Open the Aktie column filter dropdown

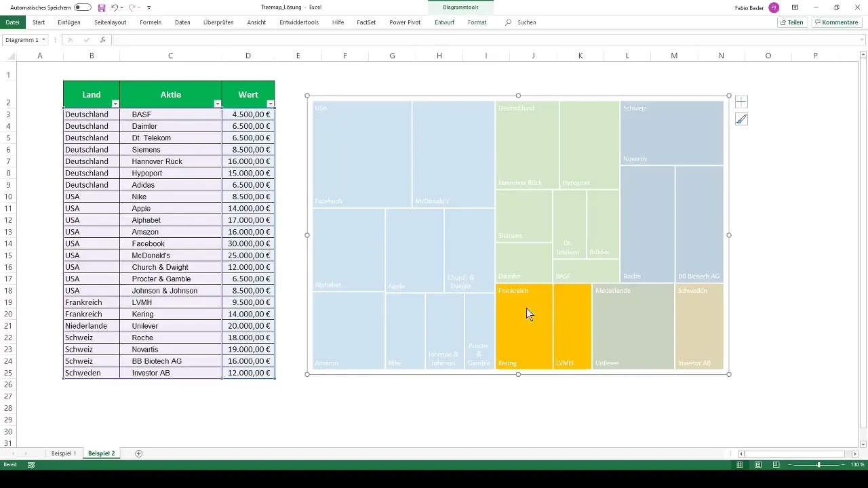217,104
